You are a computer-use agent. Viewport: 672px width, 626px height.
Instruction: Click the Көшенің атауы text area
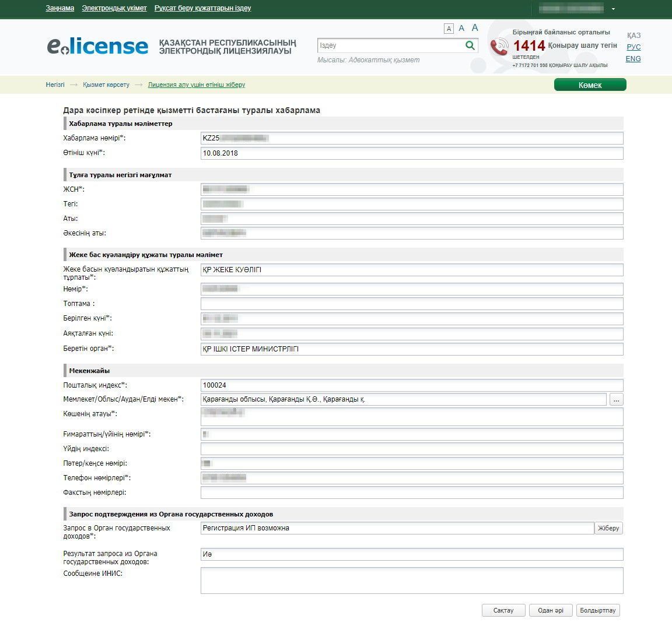point(412,417)
